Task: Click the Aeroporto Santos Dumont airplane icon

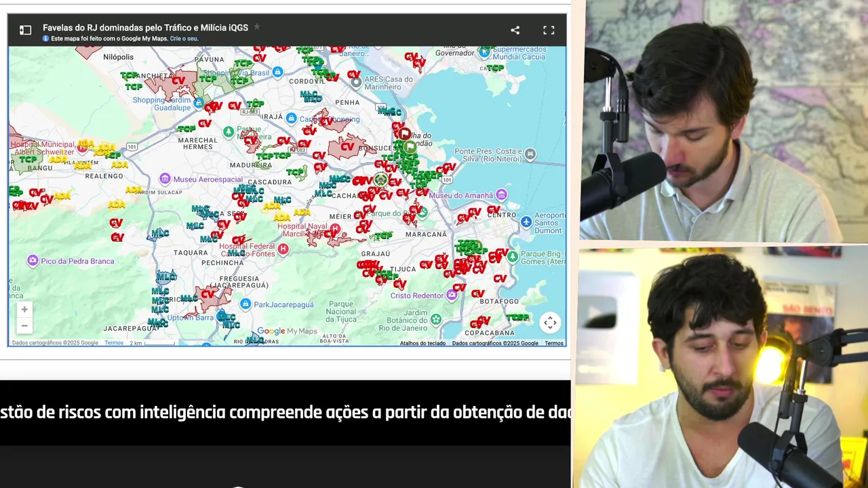Action: tap(526, 222)
